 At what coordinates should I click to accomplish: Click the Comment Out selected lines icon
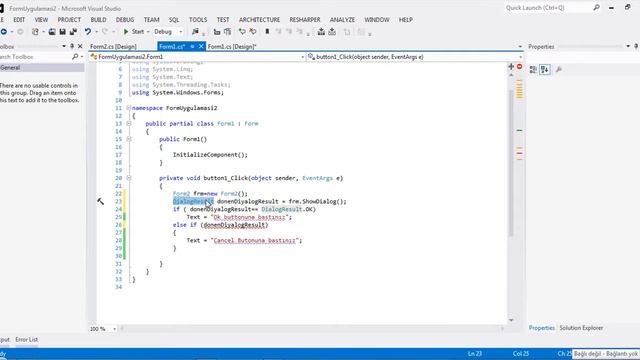(242, 32)
